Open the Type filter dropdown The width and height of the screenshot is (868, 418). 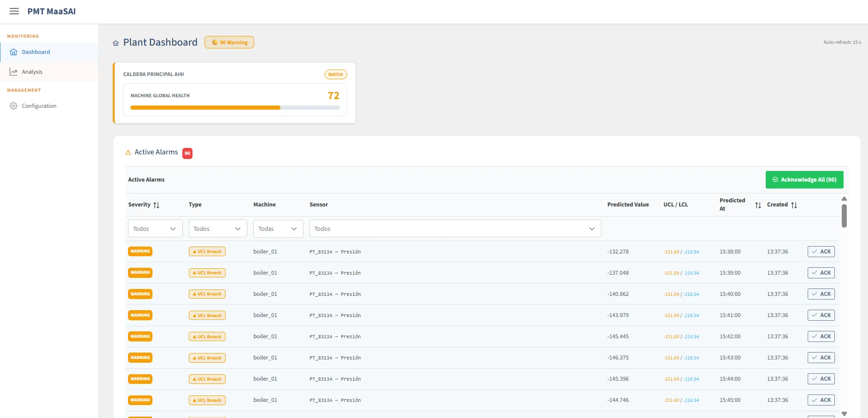[218, 229]
